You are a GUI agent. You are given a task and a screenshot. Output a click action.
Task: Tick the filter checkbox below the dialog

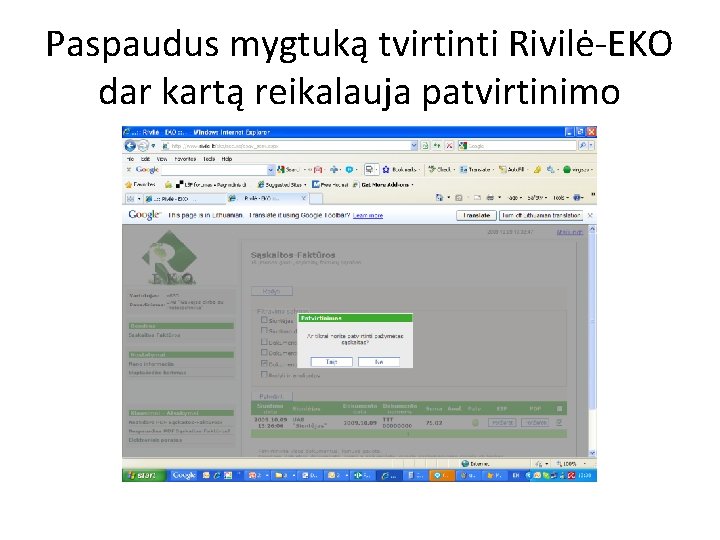(264, 374)
